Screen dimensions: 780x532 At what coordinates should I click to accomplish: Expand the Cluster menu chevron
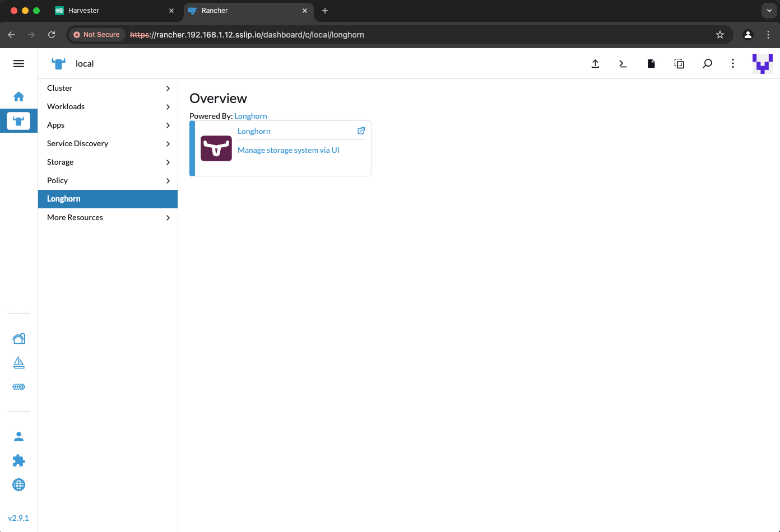coord(168,88)
